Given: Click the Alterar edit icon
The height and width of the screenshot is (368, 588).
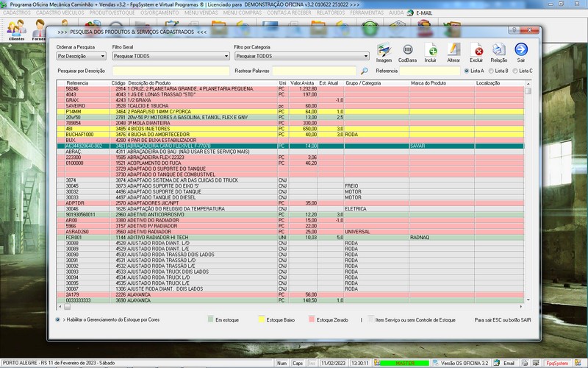Looking at the screenshot, I should click(453, 51).
